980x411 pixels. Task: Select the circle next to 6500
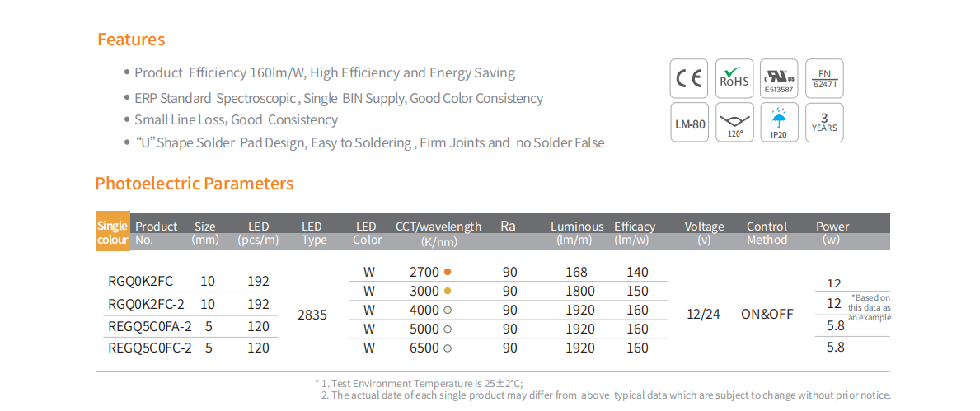point(448,348)
